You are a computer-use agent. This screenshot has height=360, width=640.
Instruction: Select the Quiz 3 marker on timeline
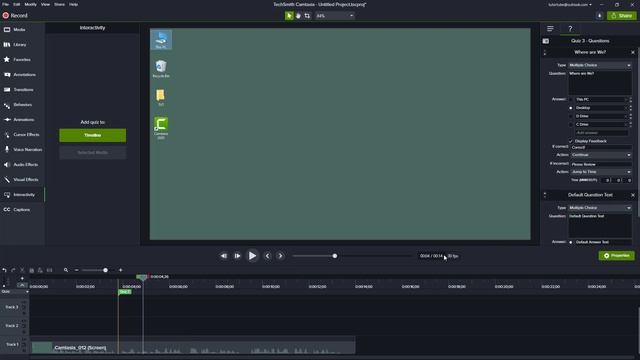click(124, 292)
